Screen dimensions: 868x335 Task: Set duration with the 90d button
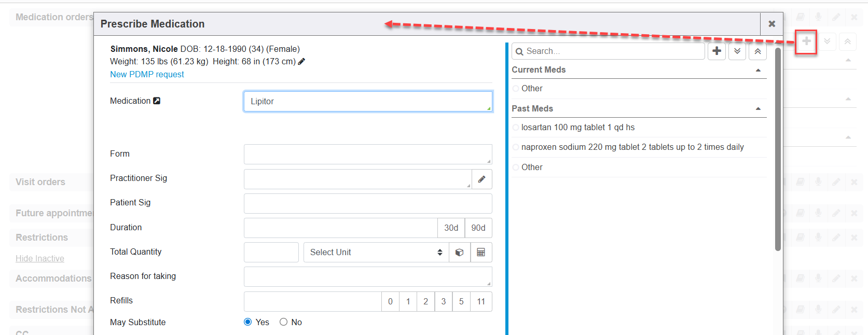(x=478, y=228)
